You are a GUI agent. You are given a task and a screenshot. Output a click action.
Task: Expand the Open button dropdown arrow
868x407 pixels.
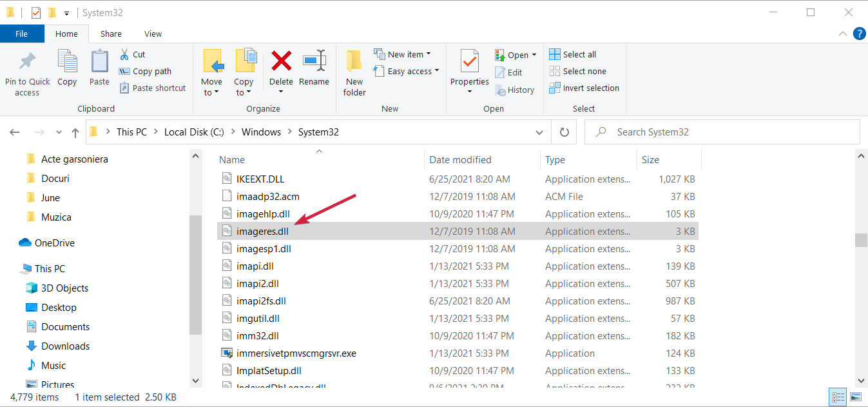[x=534, y=55]
